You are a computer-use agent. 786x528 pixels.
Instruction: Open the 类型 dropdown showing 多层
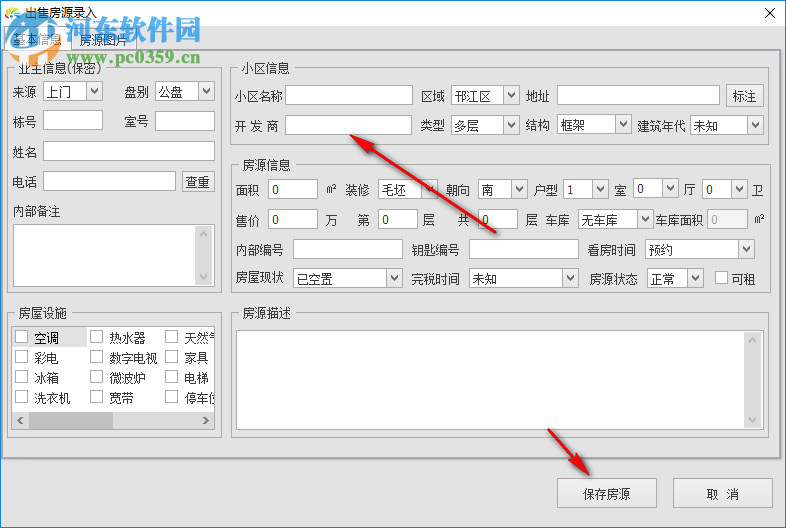pyautogui.click(x=485, y=125)
